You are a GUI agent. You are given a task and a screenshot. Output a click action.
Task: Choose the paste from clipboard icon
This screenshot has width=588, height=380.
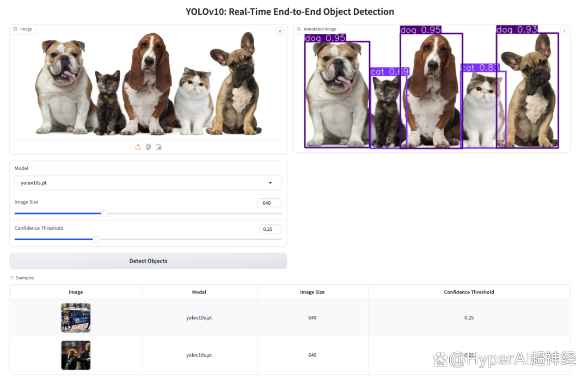click(158, 146)
